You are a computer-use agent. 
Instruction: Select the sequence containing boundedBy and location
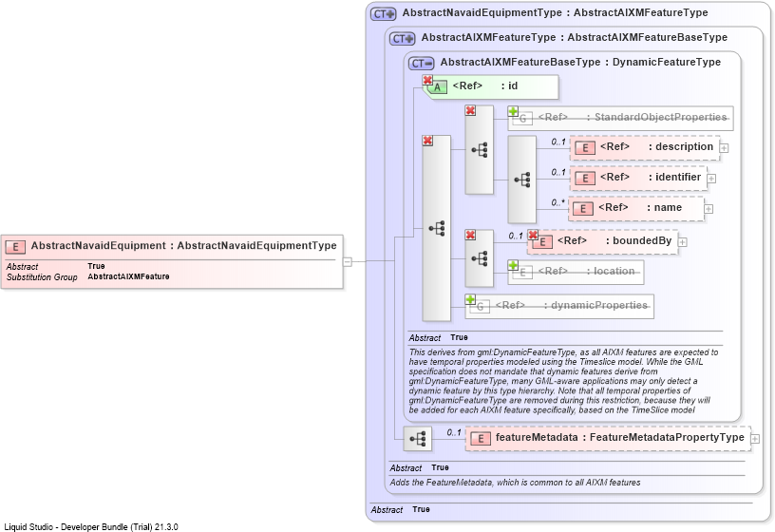tap(479, 258)
